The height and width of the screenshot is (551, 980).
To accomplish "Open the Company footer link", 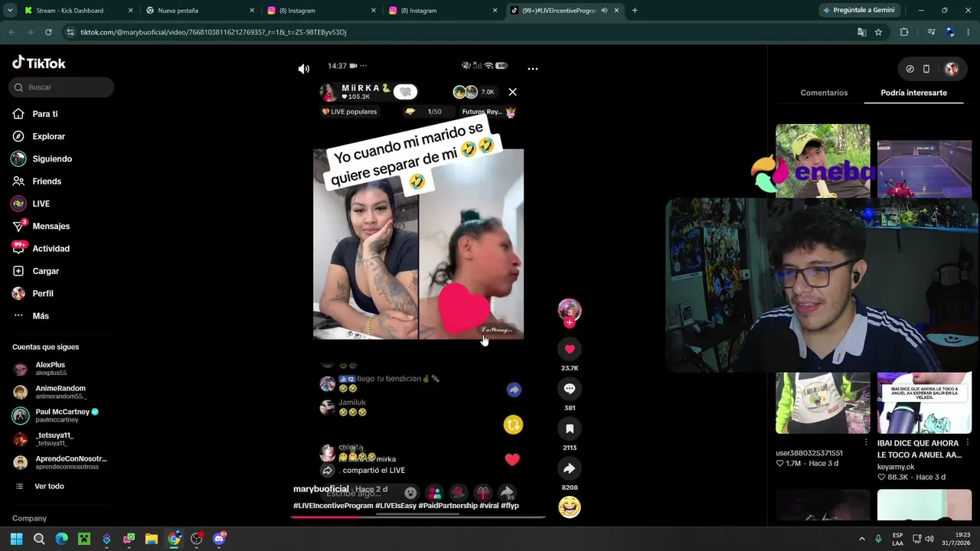I will pos(29,518).
